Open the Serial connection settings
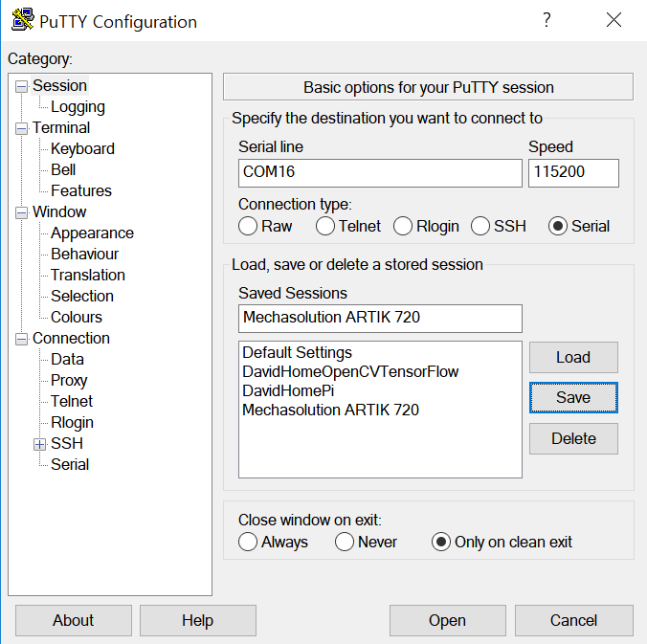Screen dimensions: 647x644 pos(70,464)
